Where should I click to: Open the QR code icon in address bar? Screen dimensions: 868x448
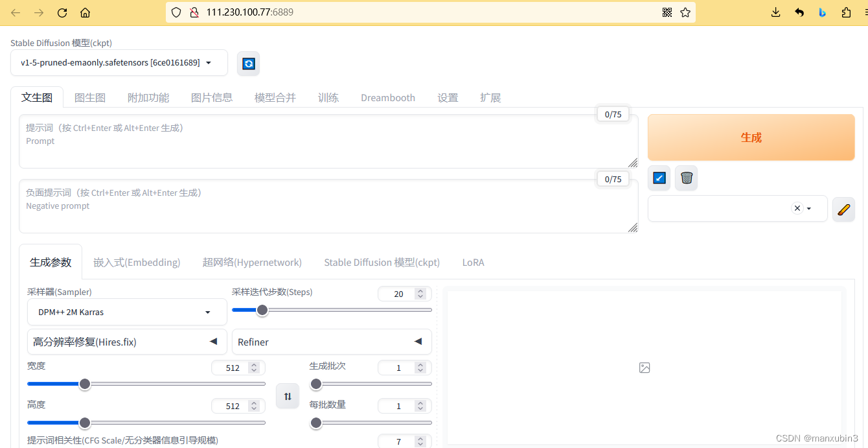[x=667, y=12]
